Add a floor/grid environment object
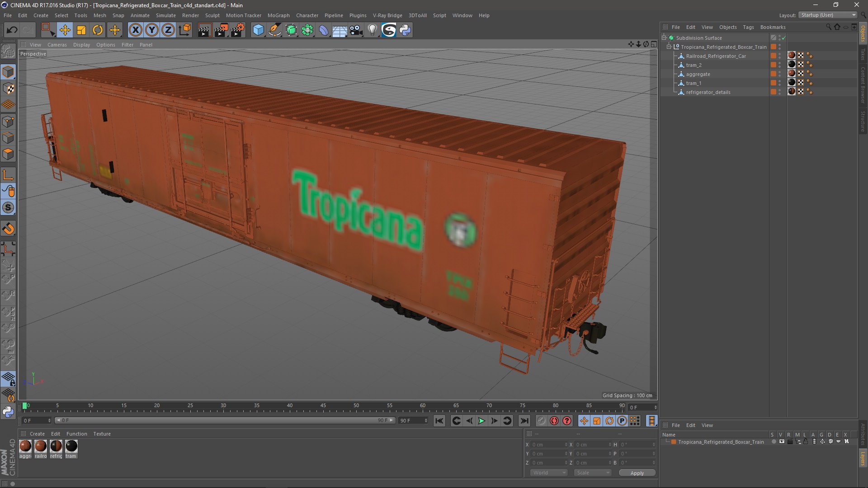This screenshot has height=488, width=868. (340, 30)
